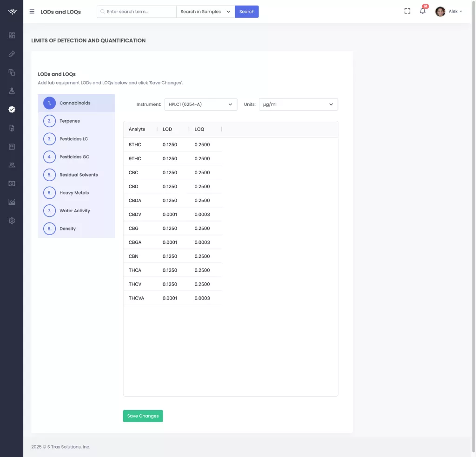The width and height of the screenshot is (476, 457).
Task: Open the document report icon in sidebar
Action: 12,128
